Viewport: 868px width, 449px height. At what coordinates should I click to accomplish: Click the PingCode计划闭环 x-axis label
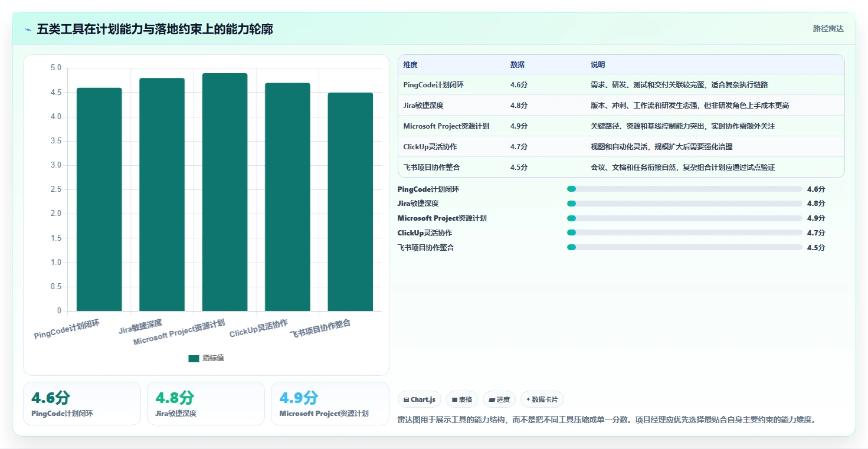point(67,329)
